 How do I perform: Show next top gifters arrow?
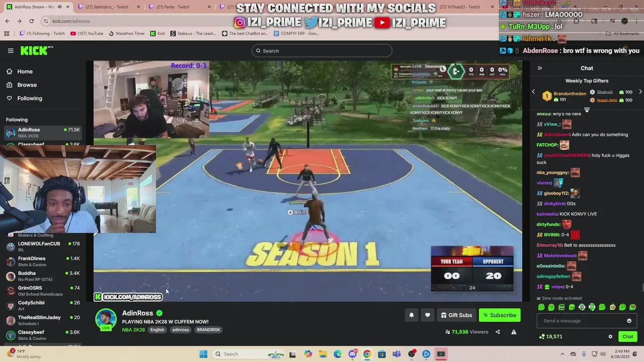640,92
